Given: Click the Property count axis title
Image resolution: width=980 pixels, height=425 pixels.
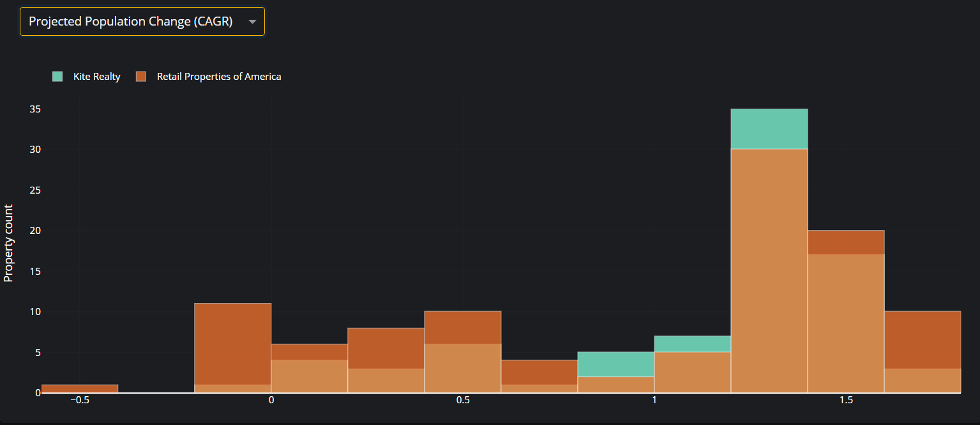Looking at the screenshot, I should (8, 243).
